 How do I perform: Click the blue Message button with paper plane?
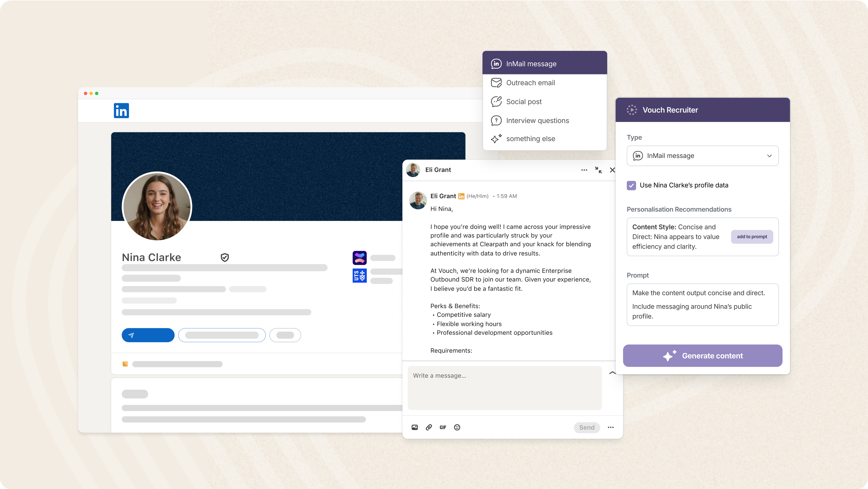click(x=148, y=335)
